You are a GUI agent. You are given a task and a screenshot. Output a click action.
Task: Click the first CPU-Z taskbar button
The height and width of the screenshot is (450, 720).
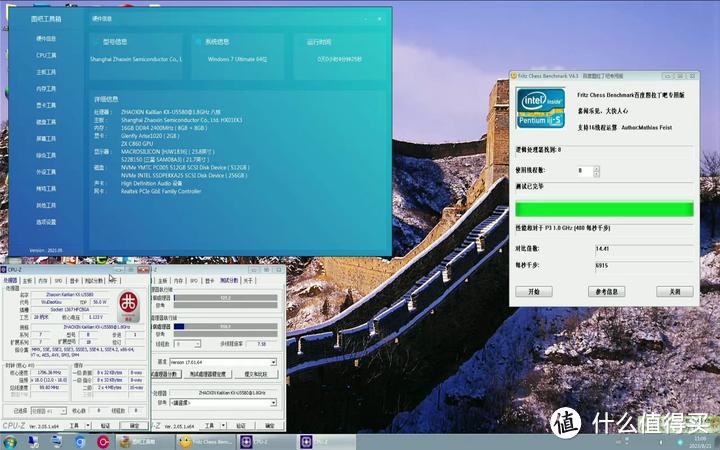pos(264,441)
